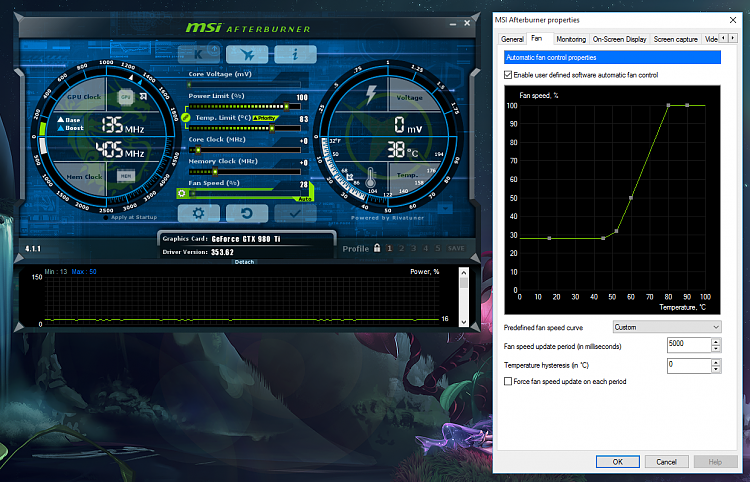Select the Fan tab
Image resolution: width=750 pixels, height=482 pixels.
coord(537,38)
